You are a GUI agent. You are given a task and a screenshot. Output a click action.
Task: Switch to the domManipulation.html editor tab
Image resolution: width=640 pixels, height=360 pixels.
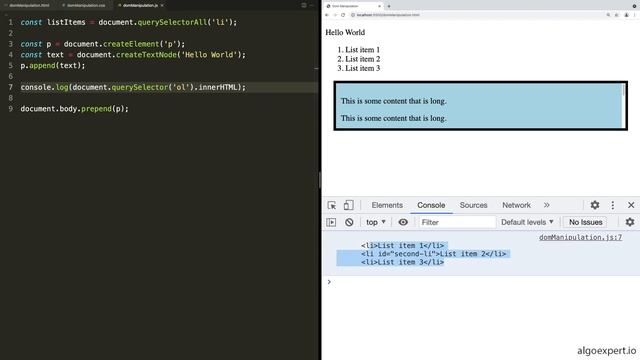[29, 5]
